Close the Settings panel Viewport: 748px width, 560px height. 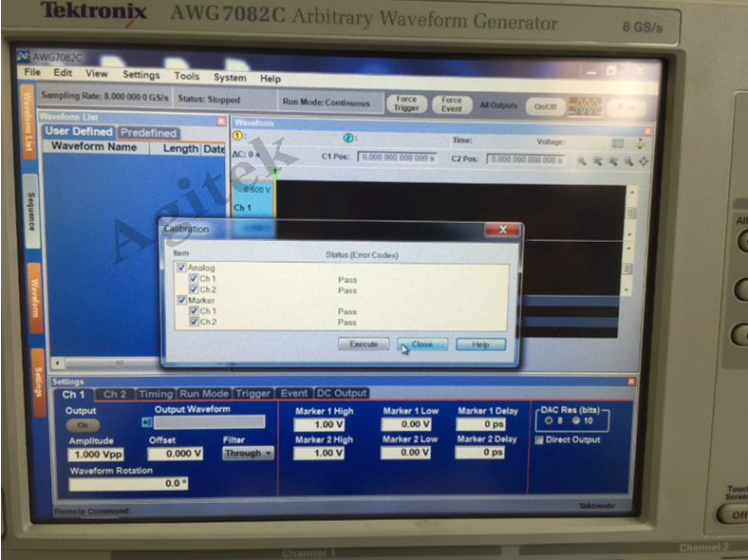[x=631, y=382]
